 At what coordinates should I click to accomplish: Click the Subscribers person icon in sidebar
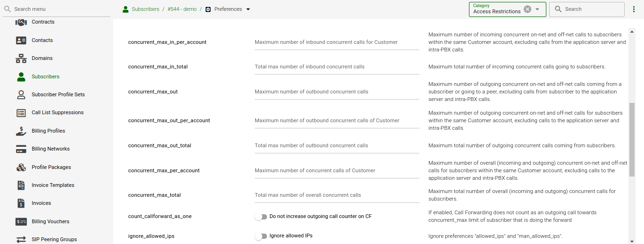[x=21, y=76]
